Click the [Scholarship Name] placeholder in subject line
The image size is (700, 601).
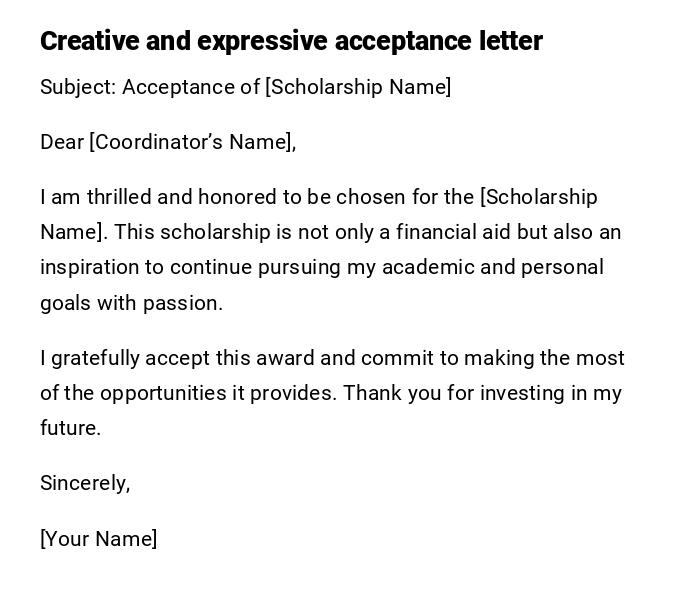(358, 87)
